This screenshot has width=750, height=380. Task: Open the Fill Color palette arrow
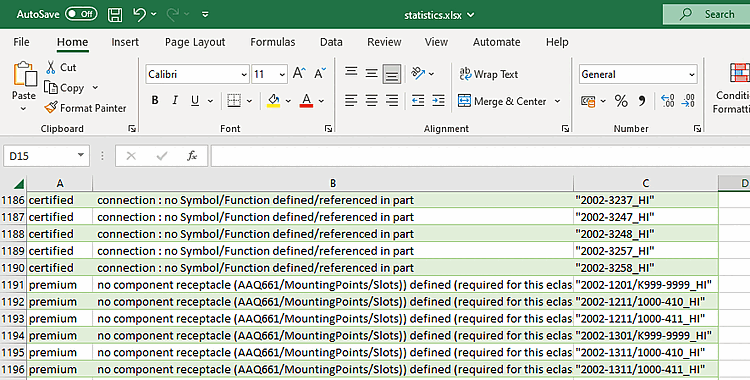point(288,101)
